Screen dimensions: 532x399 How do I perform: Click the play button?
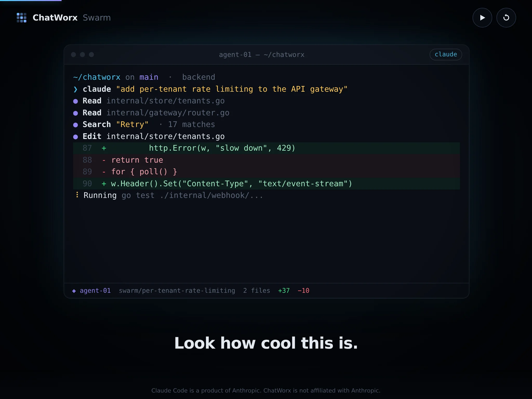482,18
